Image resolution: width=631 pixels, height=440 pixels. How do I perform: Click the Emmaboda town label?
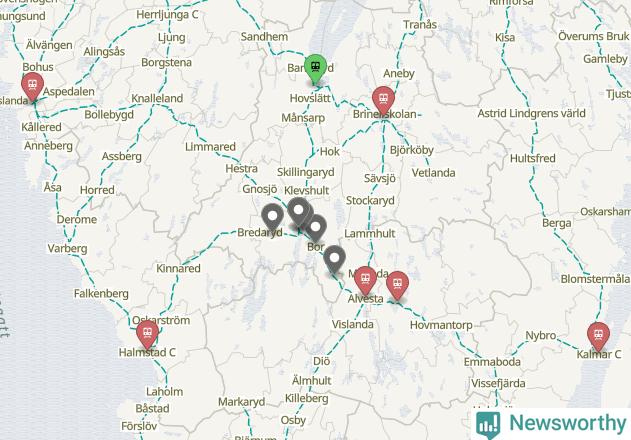[492, 362]
